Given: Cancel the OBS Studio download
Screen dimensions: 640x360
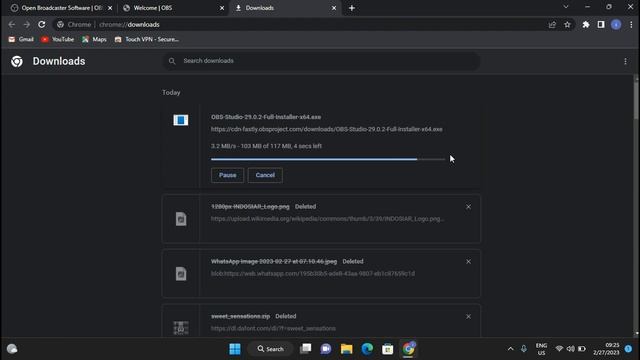Looking at the screenshot, I should tap(265, 175).
